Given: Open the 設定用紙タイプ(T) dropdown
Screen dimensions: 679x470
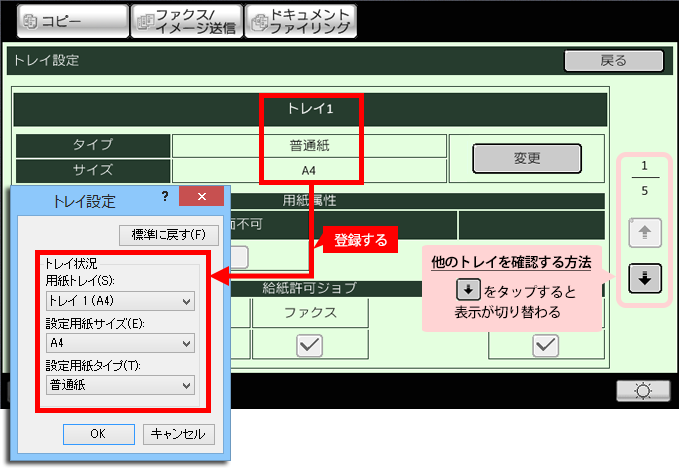Looking at the screenshot, I should click(x=121, y=385).
